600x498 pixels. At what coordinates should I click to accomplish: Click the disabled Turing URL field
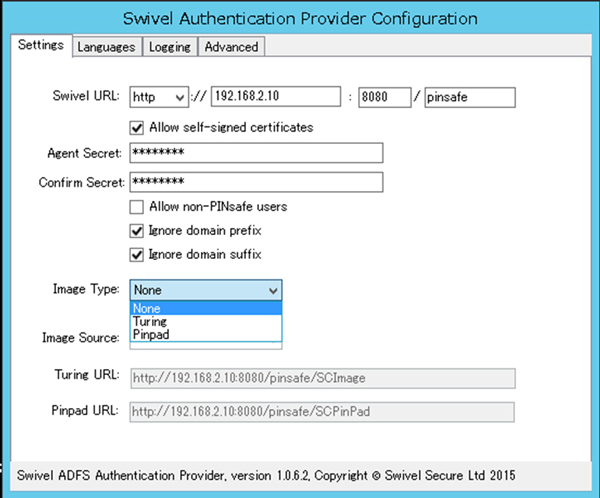[323, 378]
